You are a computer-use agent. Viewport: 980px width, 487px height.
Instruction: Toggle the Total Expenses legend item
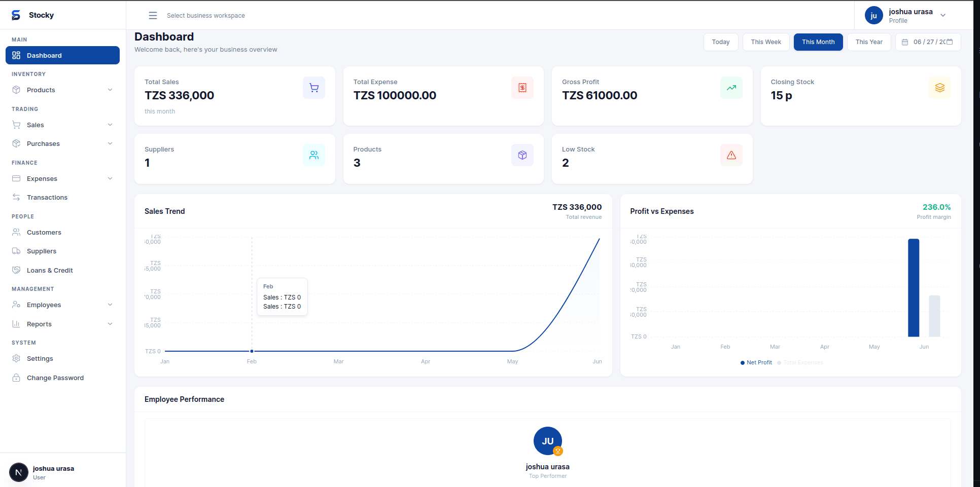(x=800, y=362)
